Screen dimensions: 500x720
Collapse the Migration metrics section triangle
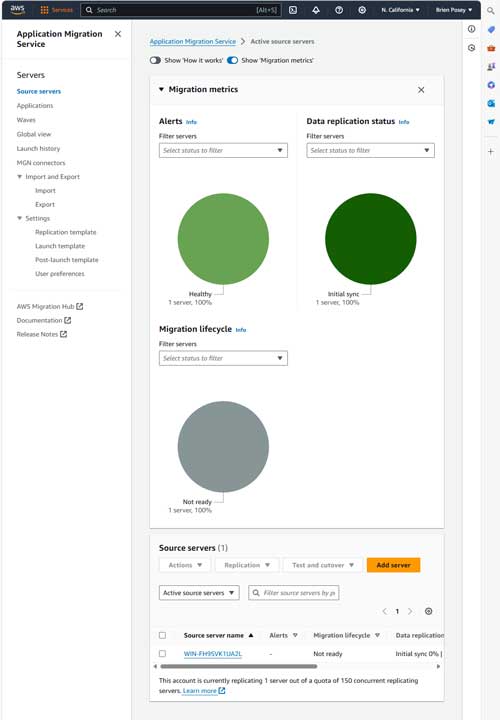[161, 90]
